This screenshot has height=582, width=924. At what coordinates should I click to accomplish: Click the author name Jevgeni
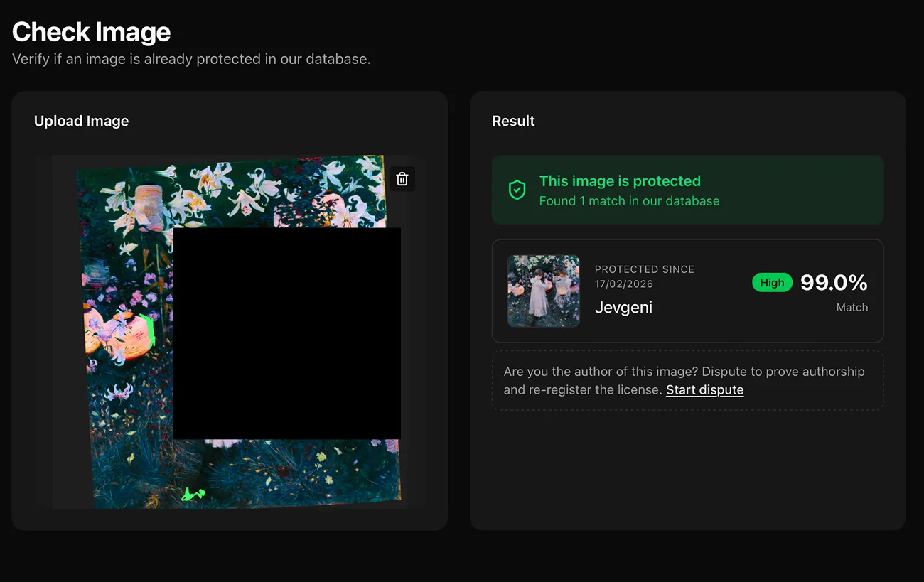coord(623,308)
